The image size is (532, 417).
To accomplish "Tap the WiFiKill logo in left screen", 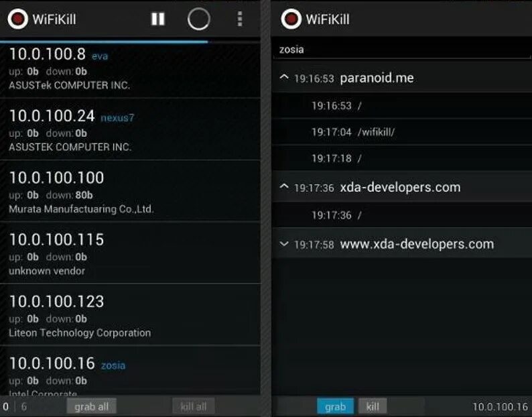I will [17, 19].
